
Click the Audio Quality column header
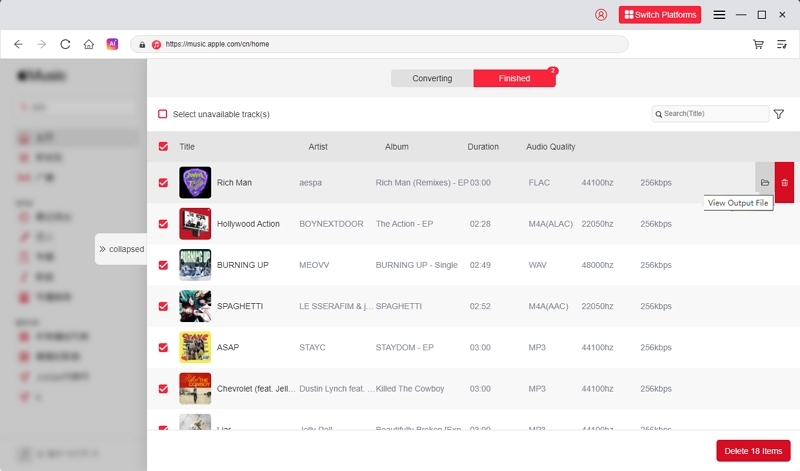click(551, 146)
